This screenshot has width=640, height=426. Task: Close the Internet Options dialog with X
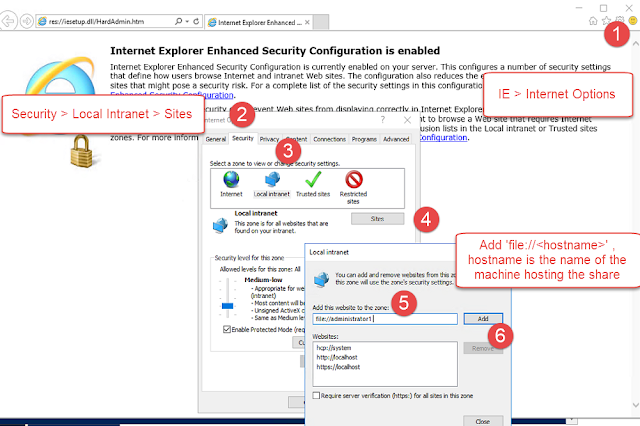407,120
